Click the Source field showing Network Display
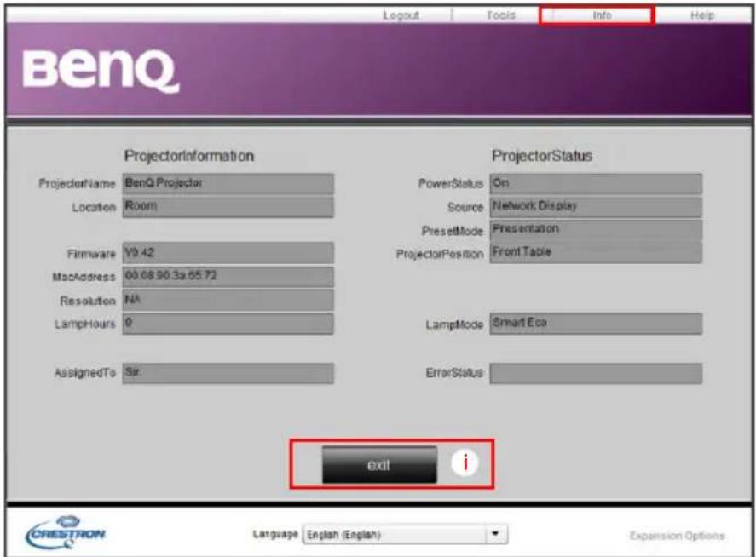Screen dimensions: 756x557 pyautogui.click(x=596, y=207)
